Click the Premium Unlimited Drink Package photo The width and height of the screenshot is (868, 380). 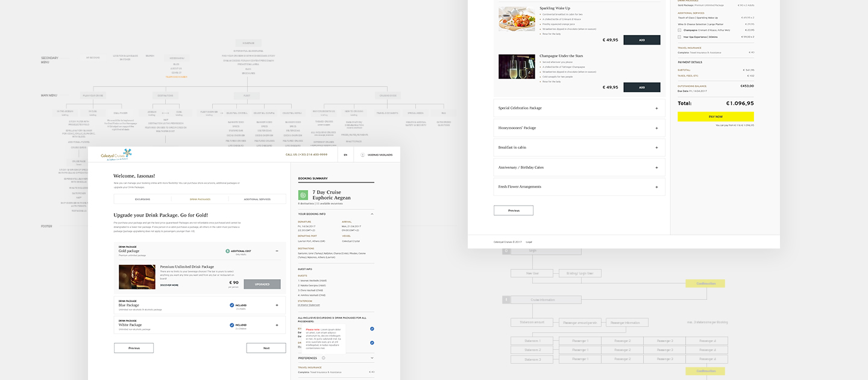(137, 277)
